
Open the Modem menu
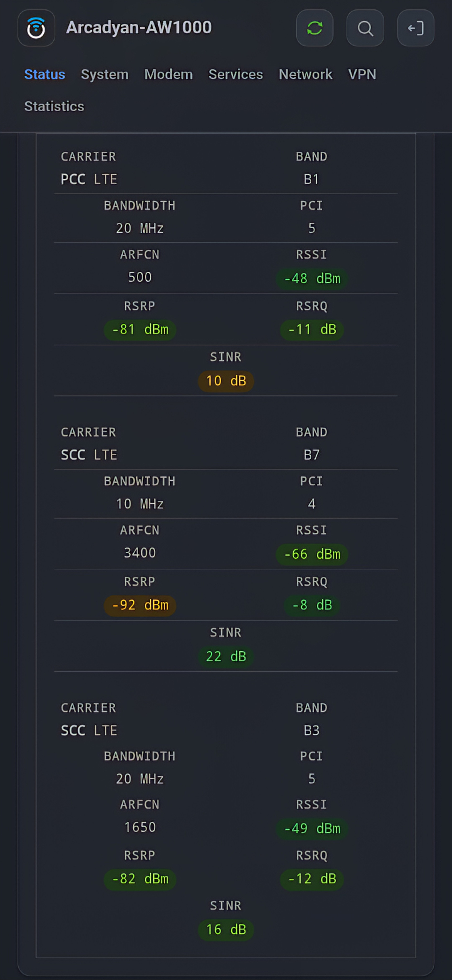168,74
